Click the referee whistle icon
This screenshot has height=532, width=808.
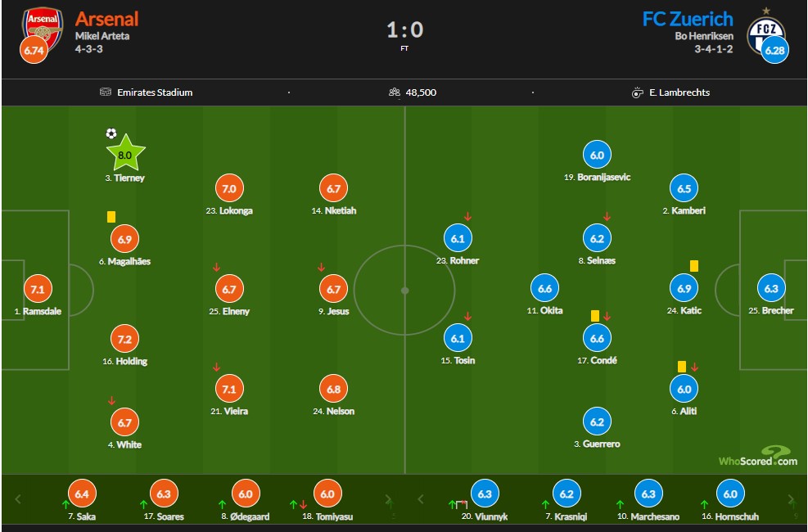637,92
